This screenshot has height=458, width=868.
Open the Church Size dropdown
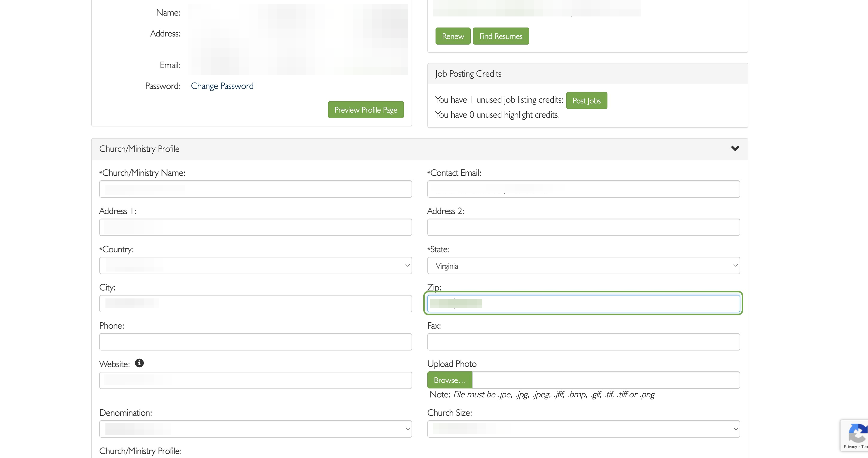click(583, 429)
